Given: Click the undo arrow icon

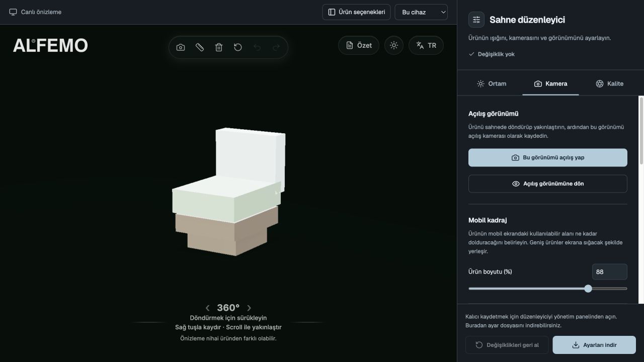Looking at the screenshot, I should 257,47.
